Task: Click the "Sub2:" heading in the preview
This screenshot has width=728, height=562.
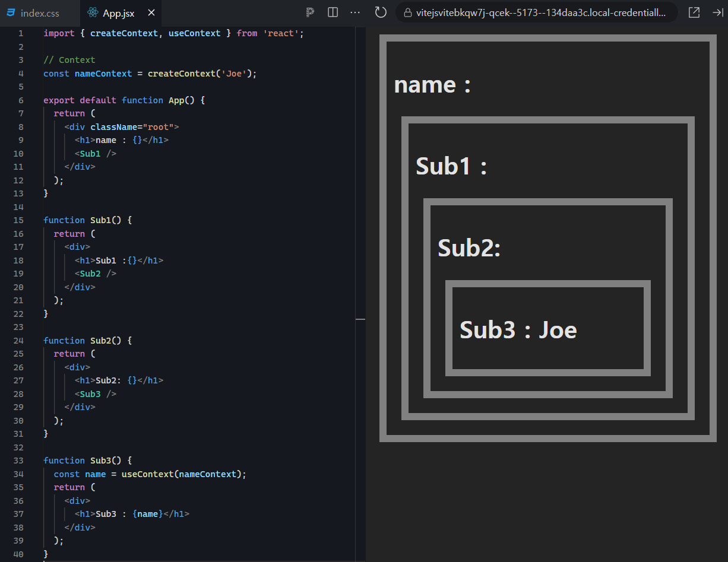Action: [x=469, y=247]
